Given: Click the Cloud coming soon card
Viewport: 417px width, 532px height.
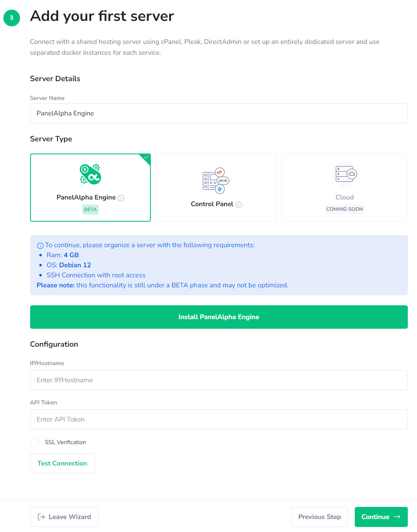Looking at the screenshot, I should [x=344, y=187].
